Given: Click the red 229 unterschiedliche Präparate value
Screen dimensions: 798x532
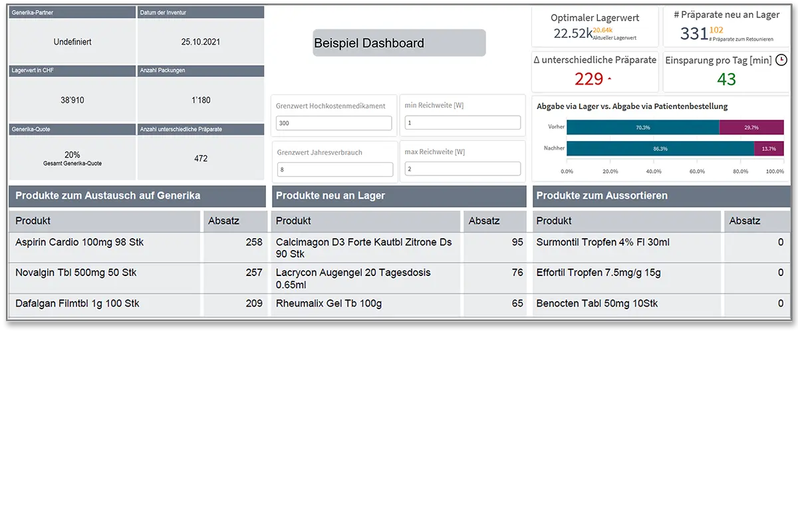Looking at the screenshot, I should tap(589, 79).
